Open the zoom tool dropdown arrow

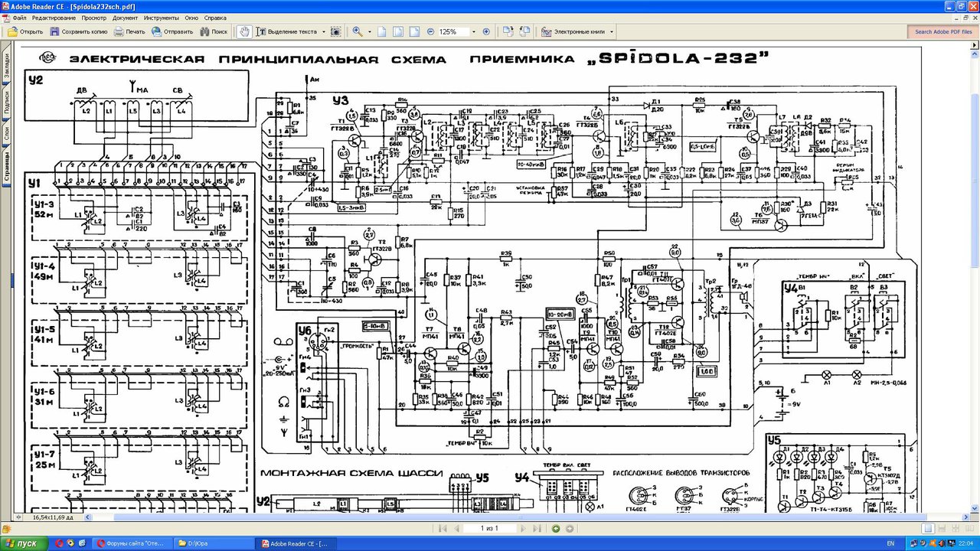tap(368, 31)
